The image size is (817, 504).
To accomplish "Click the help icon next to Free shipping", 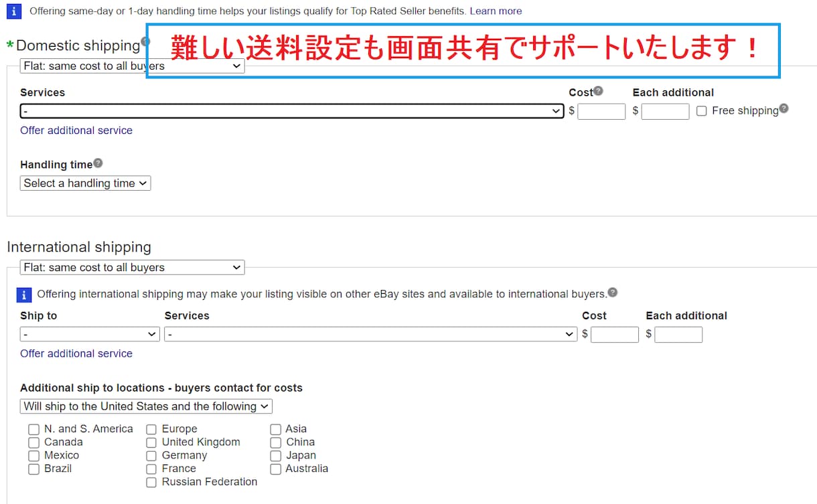I will pos(784,108).
